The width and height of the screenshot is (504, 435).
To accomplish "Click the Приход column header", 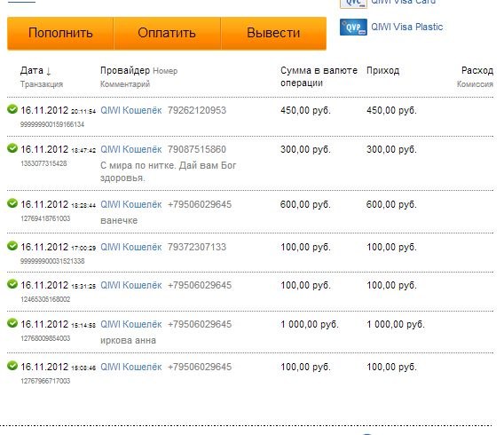I will pos(382,70).
